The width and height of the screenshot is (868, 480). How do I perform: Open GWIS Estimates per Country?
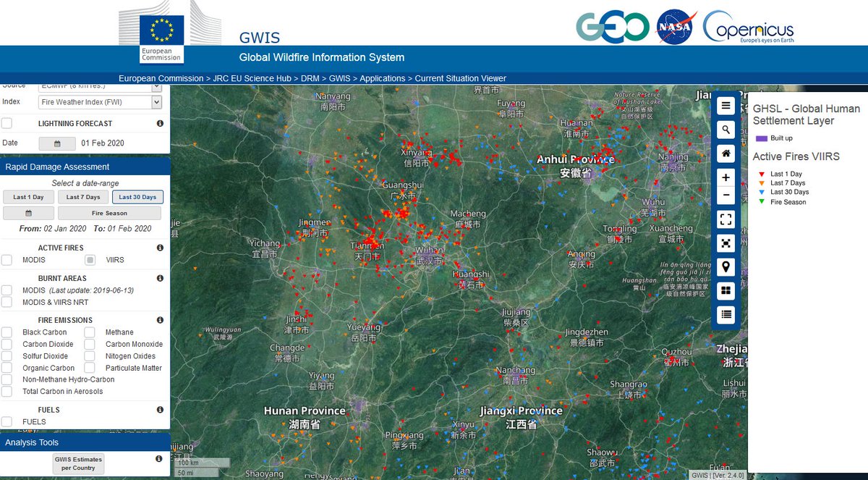[x=78, y=464]
